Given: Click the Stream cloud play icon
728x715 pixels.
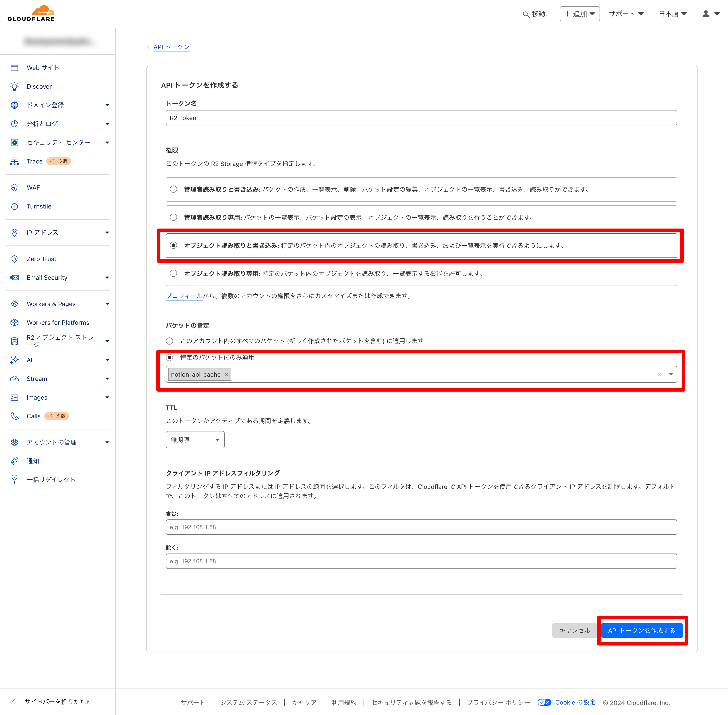Looking at the screenshot, I should click(x=14, y=379).
